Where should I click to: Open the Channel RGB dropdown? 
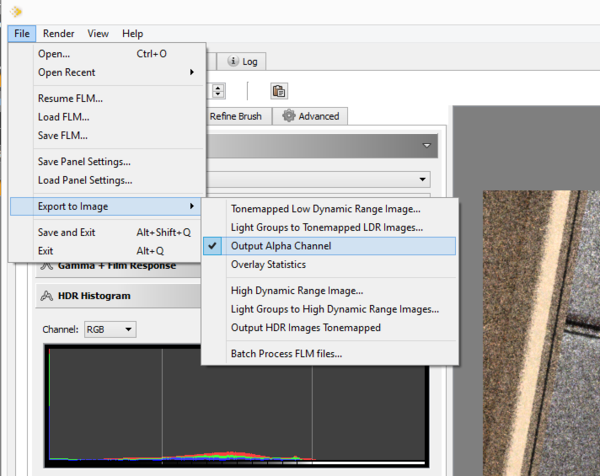point(110,329)
